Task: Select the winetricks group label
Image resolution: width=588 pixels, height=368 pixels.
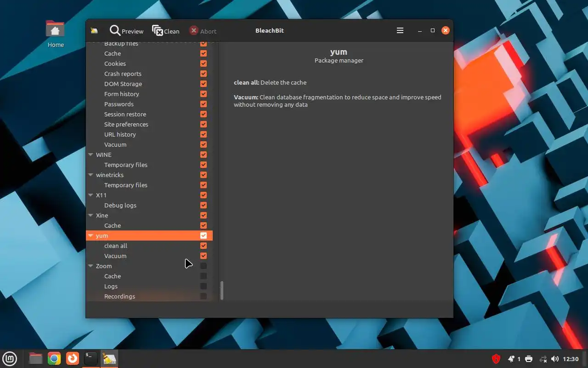Action: coord(109,175)
